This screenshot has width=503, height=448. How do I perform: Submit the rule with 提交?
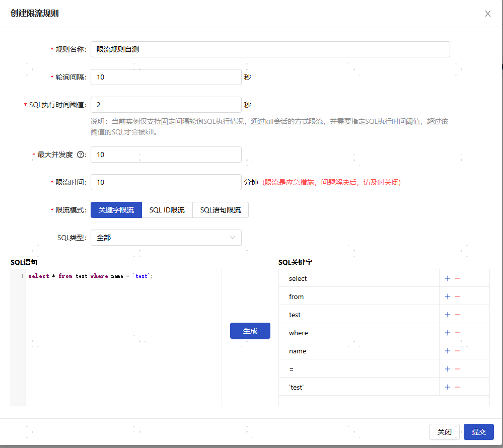click(479, 432)
